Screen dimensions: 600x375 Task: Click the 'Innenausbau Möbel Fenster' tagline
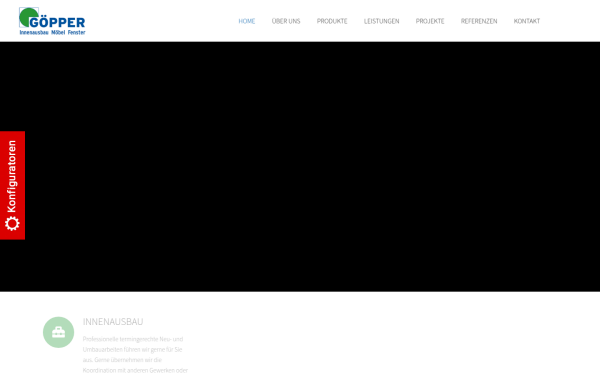tap(52, 33)
